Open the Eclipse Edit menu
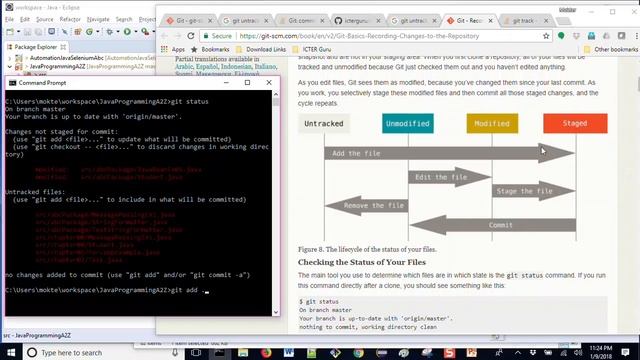 coord(25,19)
